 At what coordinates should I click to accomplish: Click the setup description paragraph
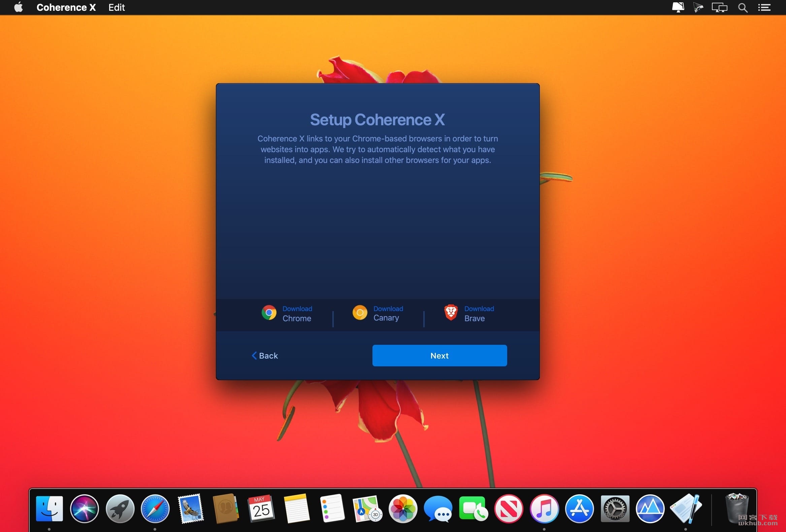[378, 149]
